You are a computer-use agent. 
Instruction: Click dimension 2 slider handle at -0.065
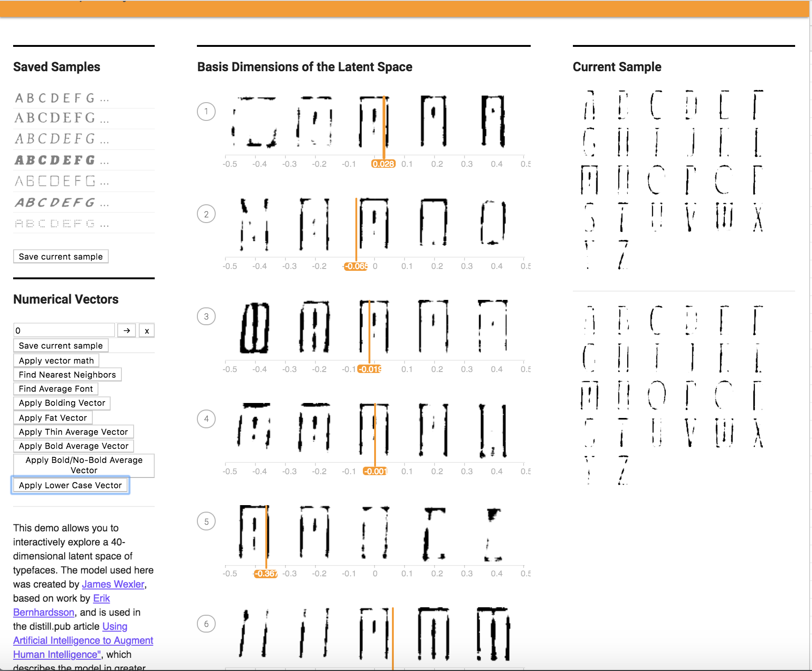point(356,266)
